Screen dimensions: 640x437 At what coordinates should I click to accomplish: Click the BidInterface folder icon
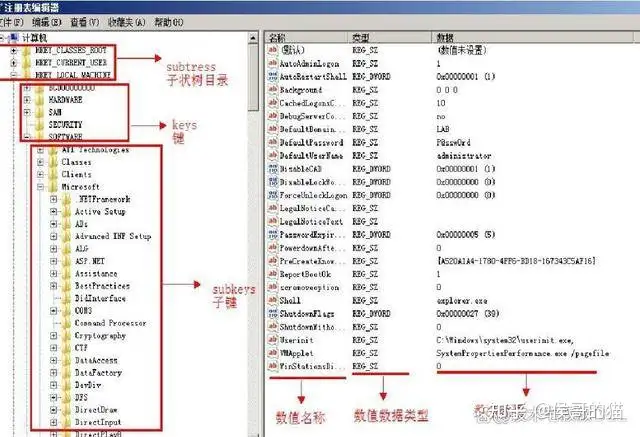[x=67, y=298]
